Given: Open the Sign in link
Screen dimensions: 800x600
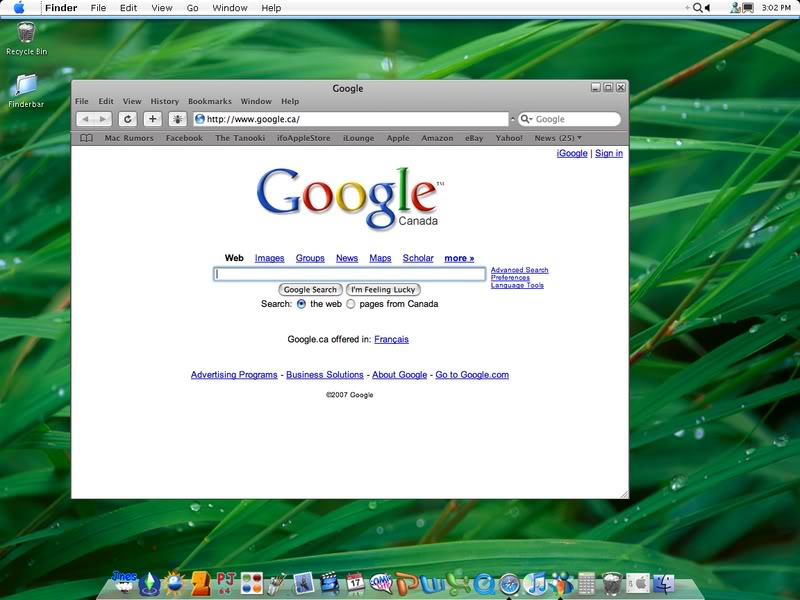Looking at the screenshot, I should 609,153.
